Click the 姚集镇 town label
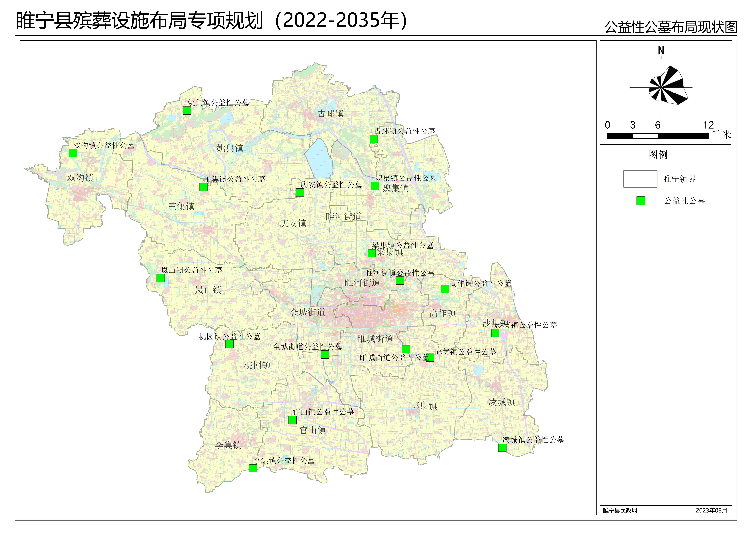 [x=230, y=149]
